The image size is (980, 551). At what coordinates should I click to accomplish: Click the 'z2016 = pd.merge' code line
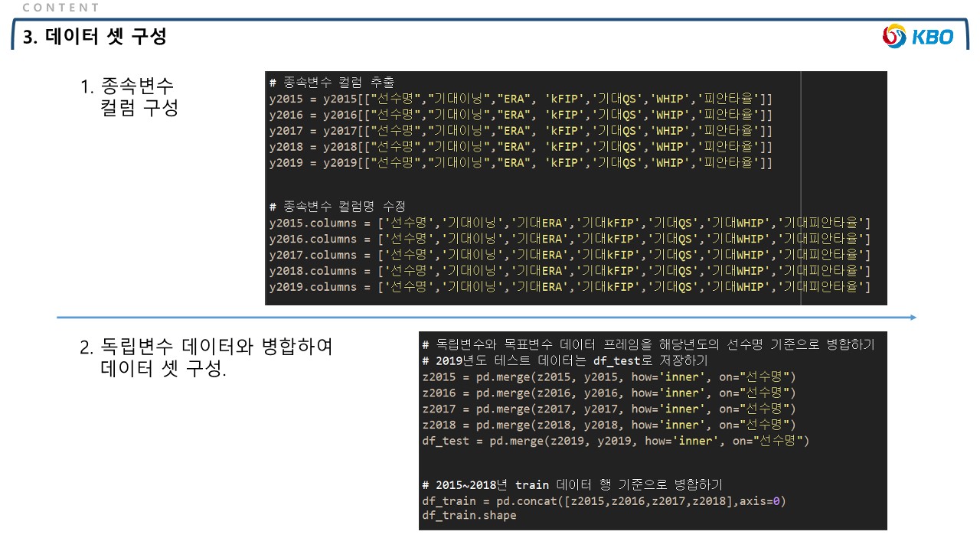pos(609,393)
